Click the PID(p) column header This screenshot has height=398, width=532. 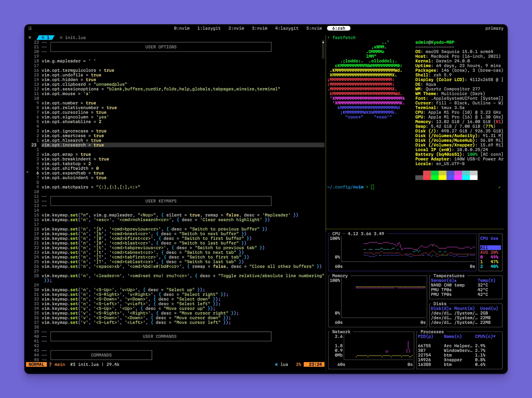click(425, 336)
